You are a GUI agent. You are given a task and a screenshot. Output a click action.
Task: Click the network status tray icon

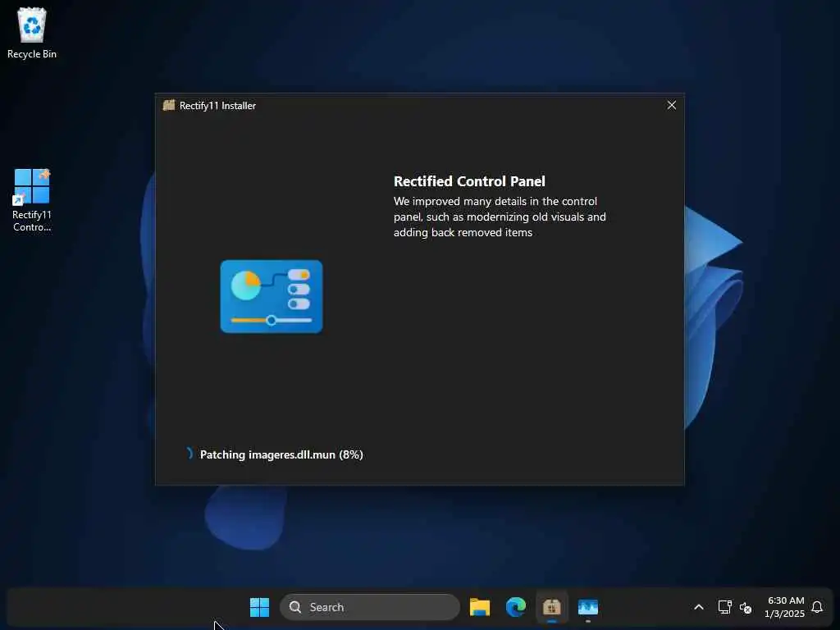tap(725, 607)
